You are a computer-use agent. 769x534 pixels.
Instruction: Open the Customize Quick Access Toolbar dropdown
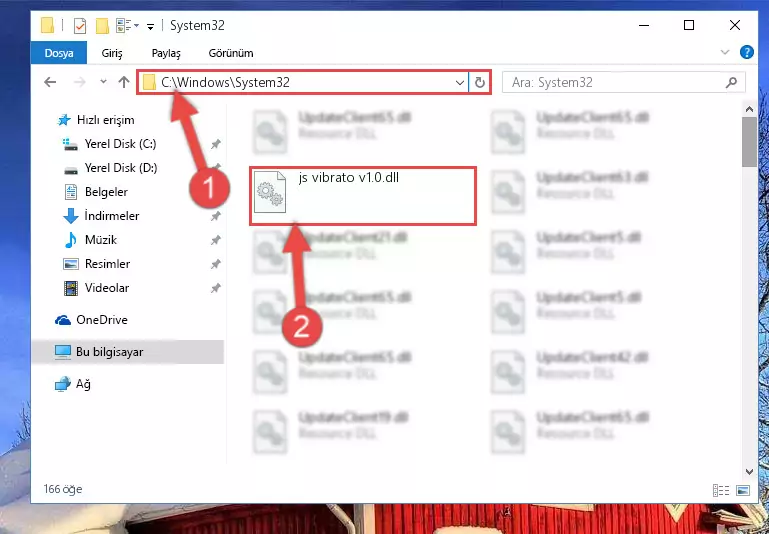151,26
